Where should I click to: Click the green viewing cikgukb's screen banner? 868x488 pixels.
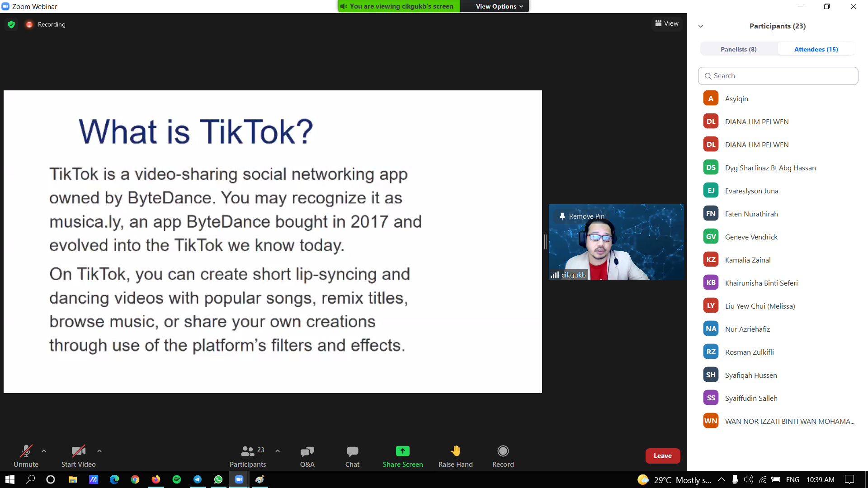pyautogui.click(x=399, y=6)
